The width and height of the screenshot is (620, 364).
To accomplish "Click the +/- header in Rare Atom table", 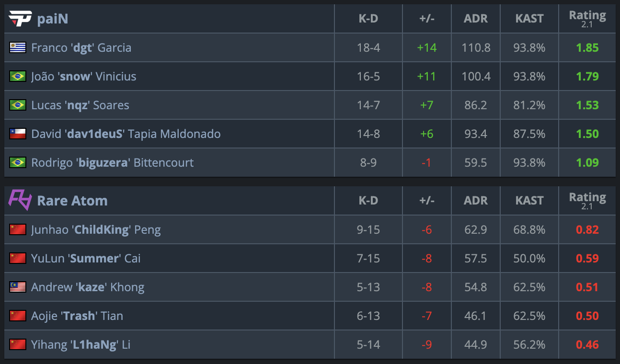I will (x=426, y=201).
